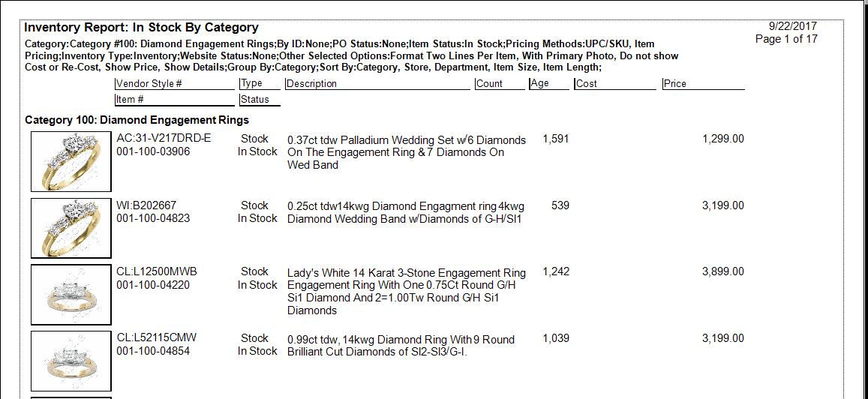The width and height of the screenshot is (868, 399).
Task: Select the Status column header
Action: click(x=255, y=100)
